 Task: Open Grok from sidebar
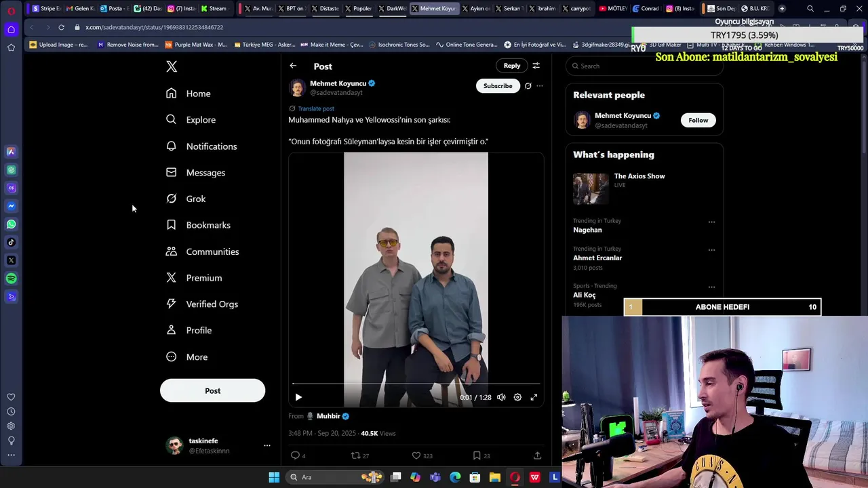point(186,199)
